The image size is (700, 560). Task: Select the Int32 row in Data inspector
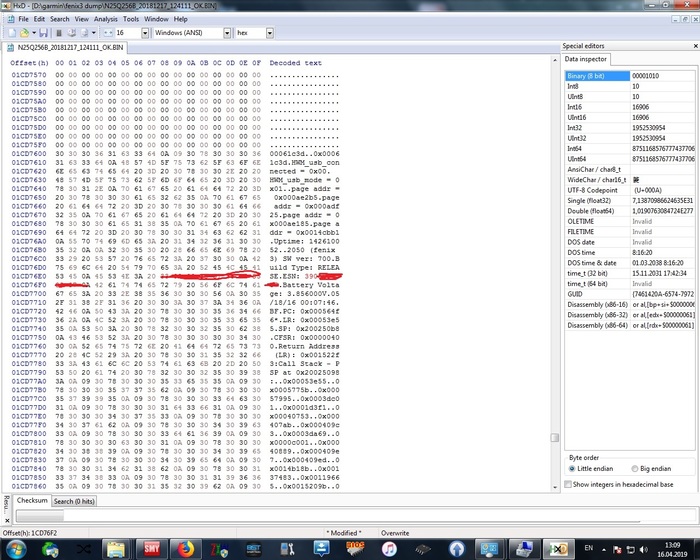[x=630, y=128]
